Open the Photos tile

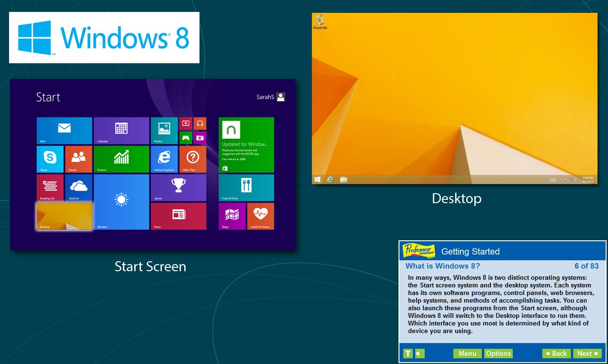(x=164, y=130)
